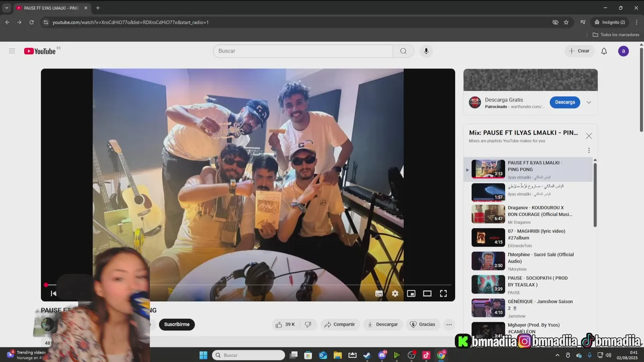Click the address bar URL
Screen dimensions: 644x362
point(130,22)
